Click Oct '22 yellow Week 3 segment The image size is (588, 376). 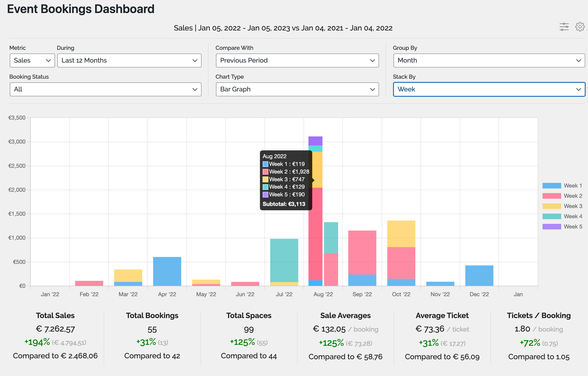coord(401,234)
